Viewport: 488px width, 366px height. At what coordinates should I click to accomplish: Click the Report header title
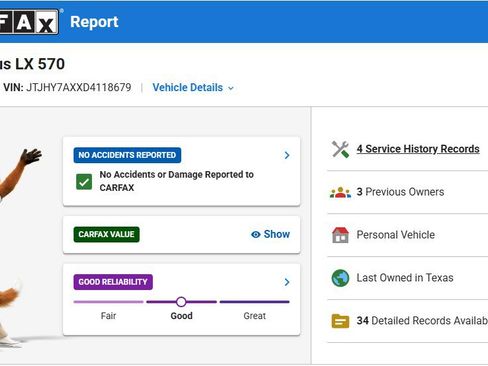94,22
